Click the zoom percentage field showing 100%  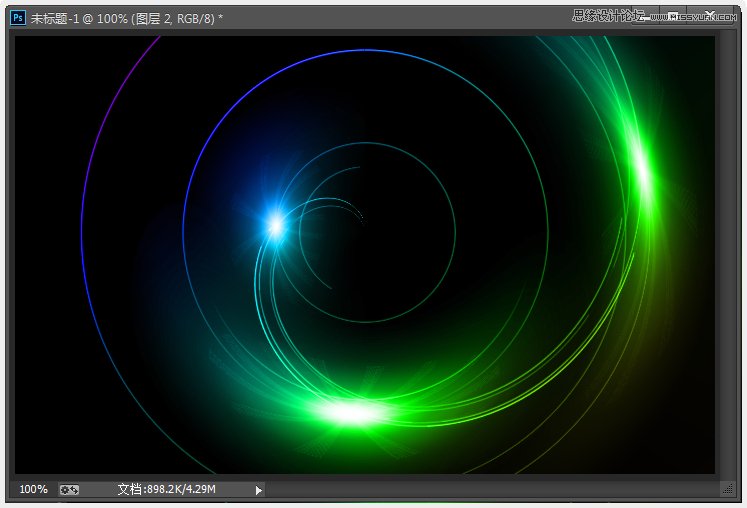pos(33,489)
